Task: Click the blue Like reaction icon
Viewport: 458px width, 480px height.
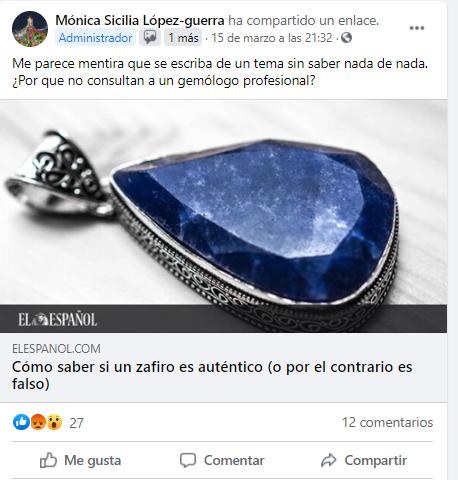Action: (x=21, y=422)
